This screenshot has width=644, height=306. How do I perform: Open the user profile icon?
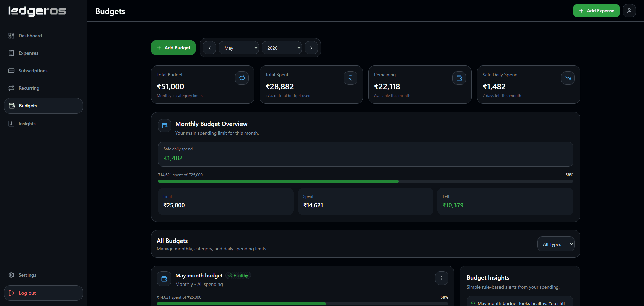tap(629, 11)
